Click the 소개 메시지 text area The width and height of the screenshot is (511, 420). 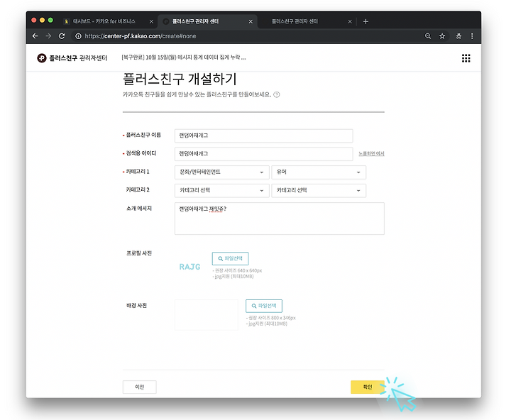pos(280,219)
